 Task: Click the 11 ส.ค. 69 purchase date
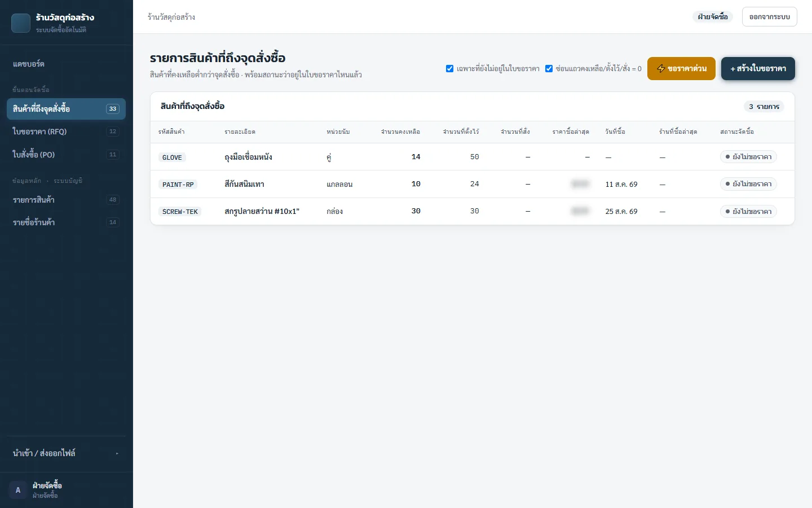621,185
